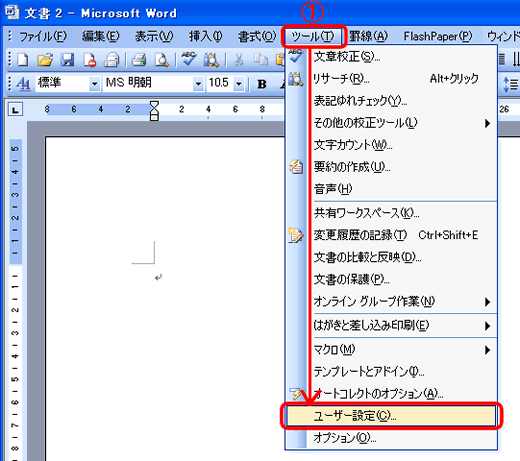Open ファイル(F) menu
The width and height of the screenshot is (520, 461).
pyautogui.click(x=42, y=36)
